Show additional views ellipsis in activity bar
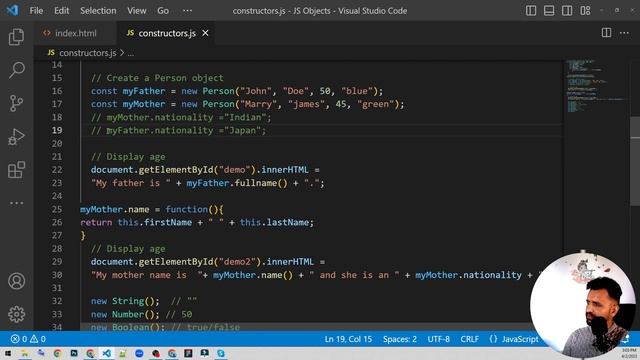The height and width of the screenshot is (360, 640). click(16, 203)
